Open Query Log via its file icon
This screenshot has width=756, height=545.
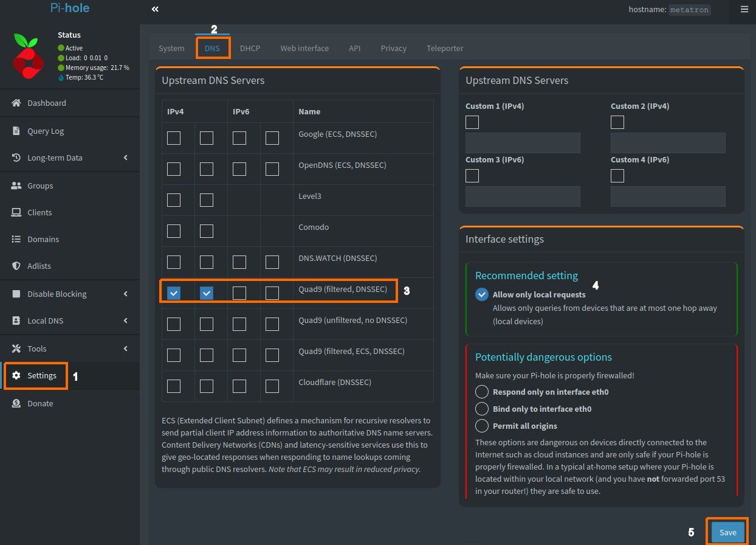coord(16,131)
